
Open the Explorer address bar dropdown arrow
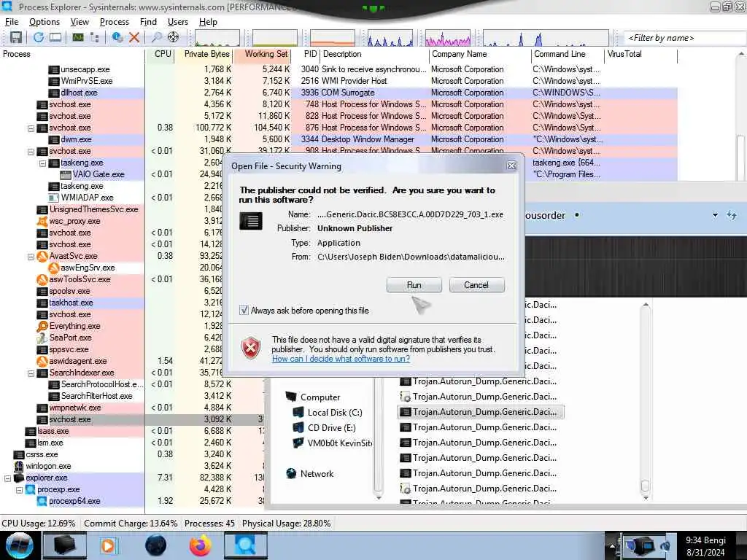[x=715, y=215]
